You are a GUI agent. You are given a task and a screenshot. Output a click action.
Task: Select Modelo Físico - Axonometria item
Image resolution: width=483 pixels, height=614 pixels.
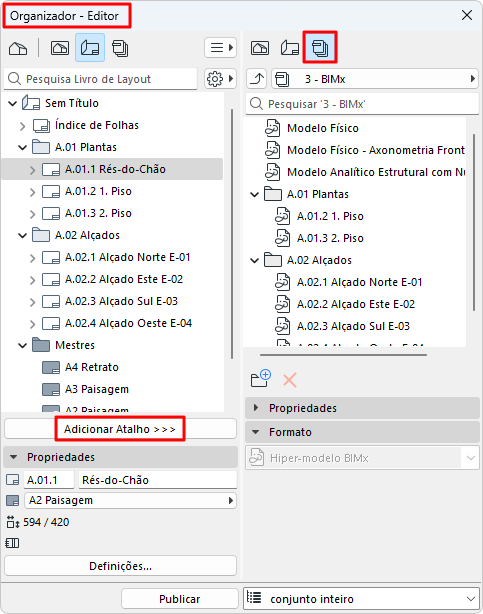pyautogui.click(x=376, y=150)
